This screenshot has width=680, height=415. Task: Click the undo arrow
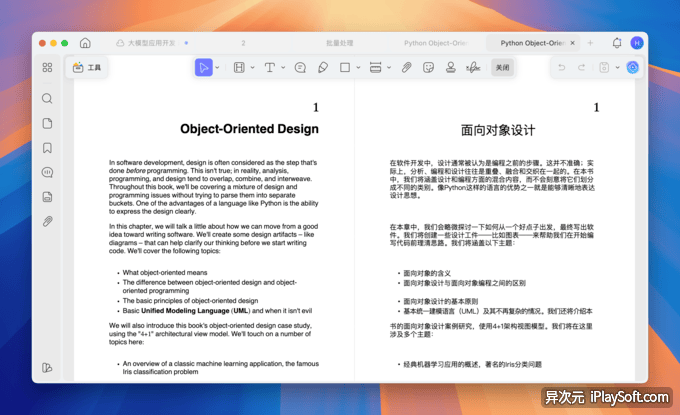[x=562, y=67]
